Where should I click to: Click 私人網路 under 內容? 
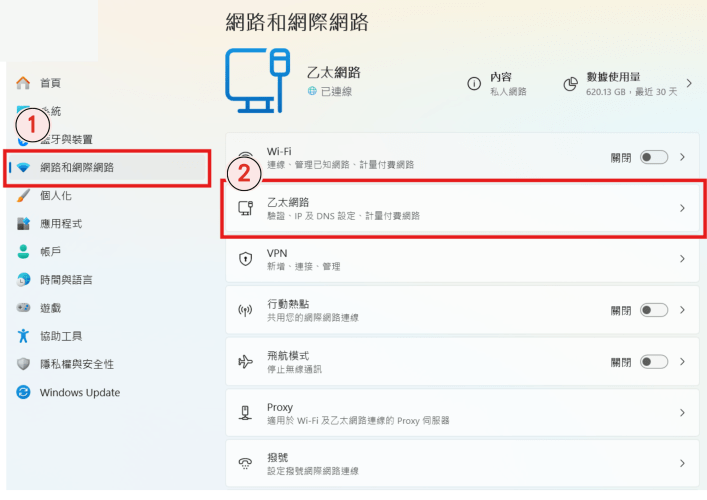tap(508, 92)
